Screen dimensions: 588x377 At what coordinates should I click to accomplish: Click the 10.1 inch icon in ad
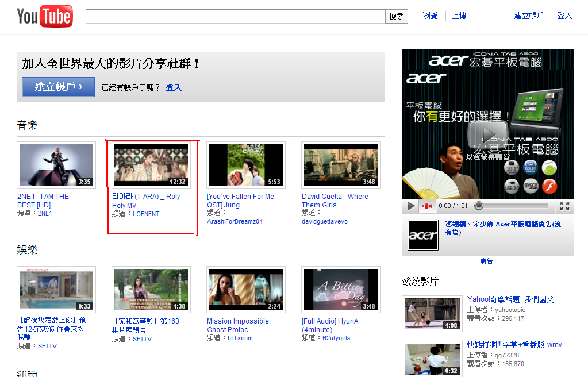[512, 168]
